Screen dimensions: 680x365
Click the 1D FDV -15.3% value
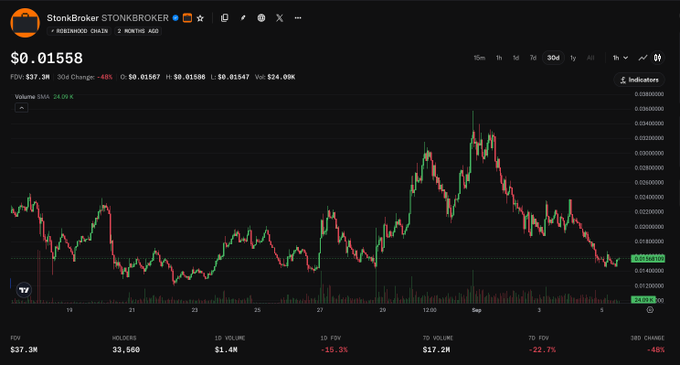(x=334, y=350)
